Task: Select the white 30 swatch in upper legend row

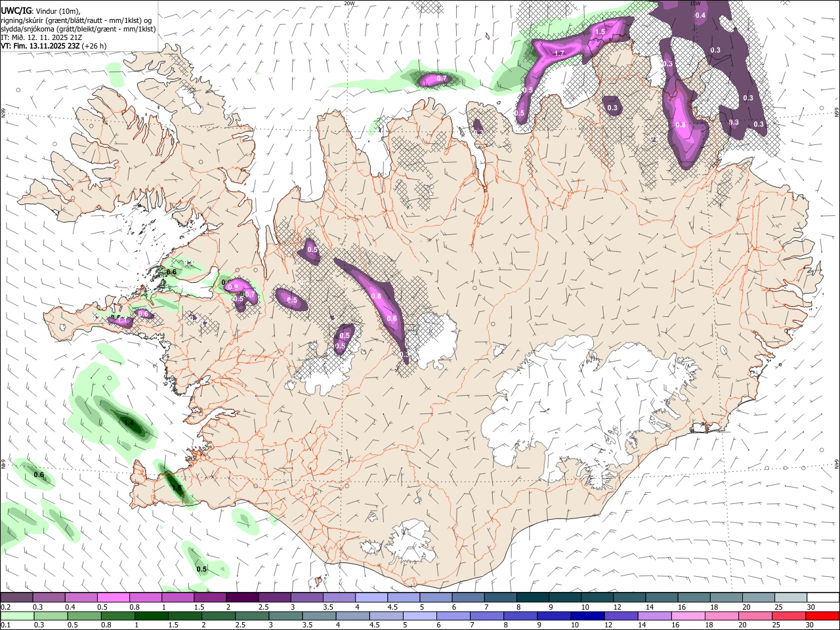Action: point(822,597)
